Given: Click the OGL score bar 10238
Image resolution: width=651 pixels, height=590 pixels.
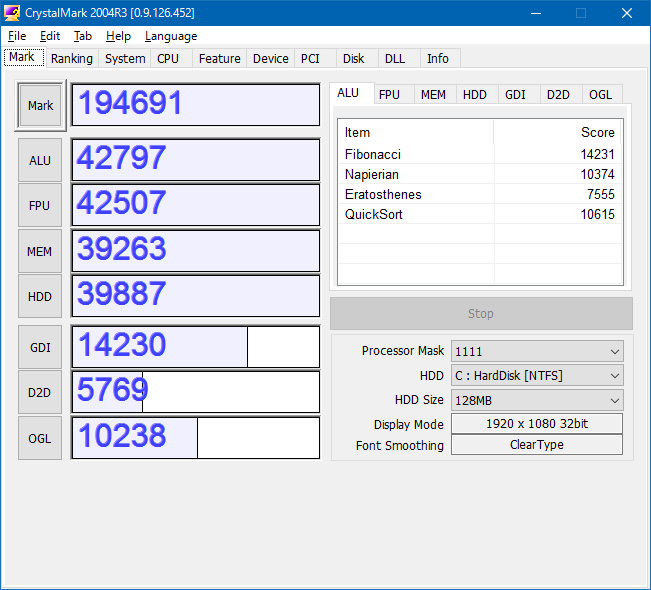Looking at the screenshot, I should point(196,438).
